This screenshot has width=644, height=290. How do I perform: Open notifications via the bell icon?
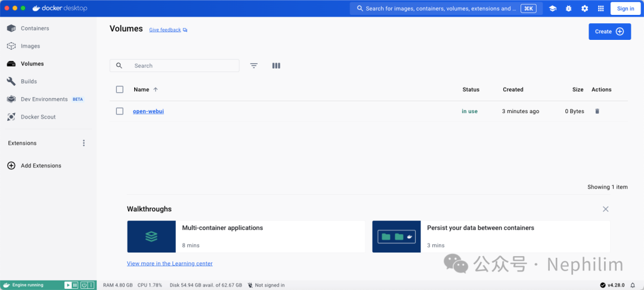point(633,285)
